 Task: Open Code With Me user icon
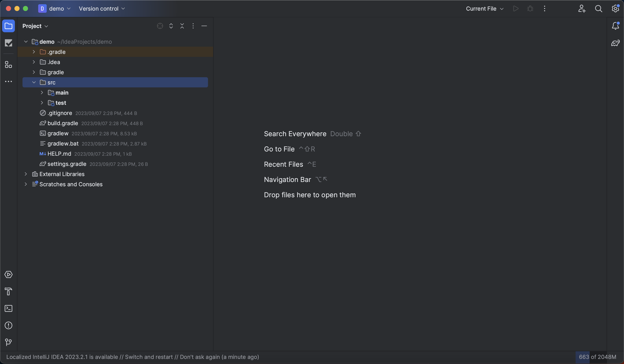[x=582, y=9]
